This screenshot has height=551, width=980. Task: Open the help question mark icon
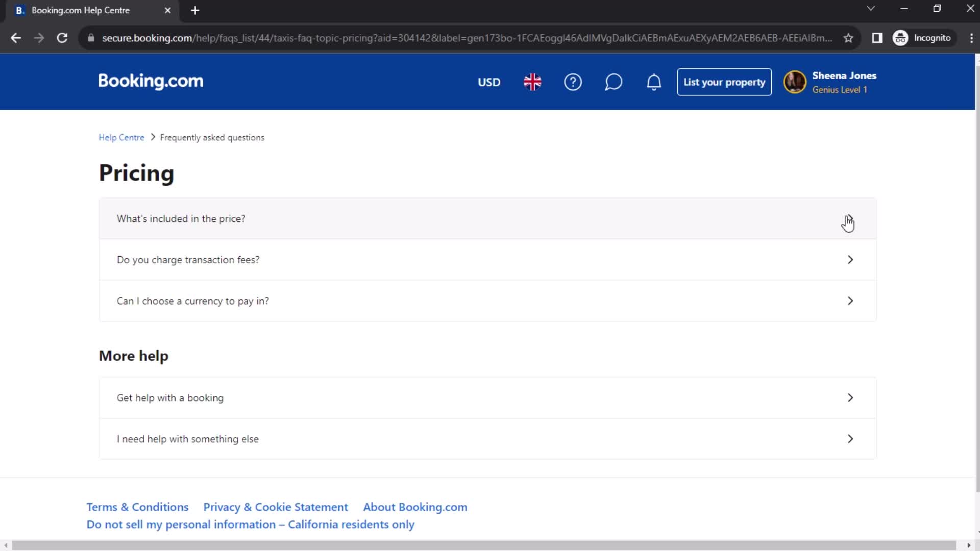click(574, 82)
